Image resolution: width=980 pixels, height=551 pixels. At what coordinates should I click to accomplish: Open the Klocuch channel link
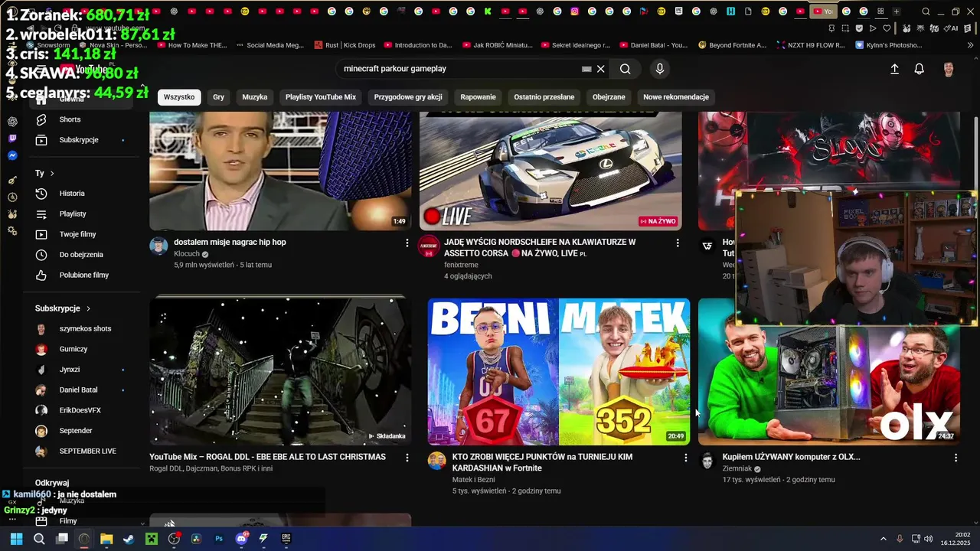point(187,254)
